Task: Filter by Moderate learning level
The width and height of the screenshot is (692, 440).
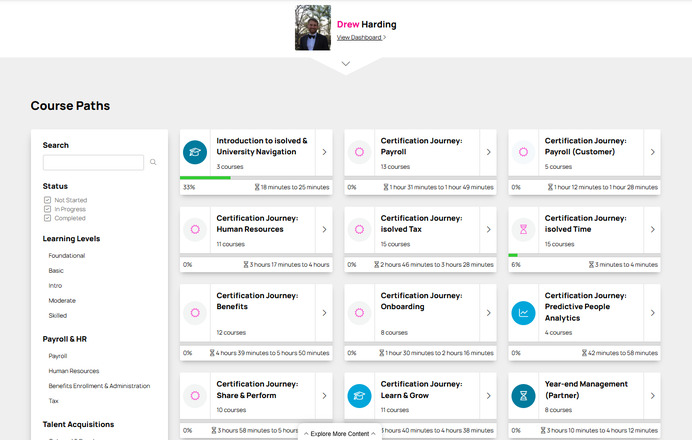Action: tap(62, 301)
